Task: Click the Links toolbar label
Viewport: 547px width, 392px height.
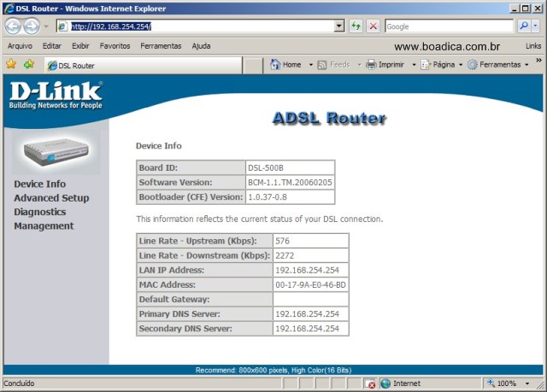Action: click(533, 46)
